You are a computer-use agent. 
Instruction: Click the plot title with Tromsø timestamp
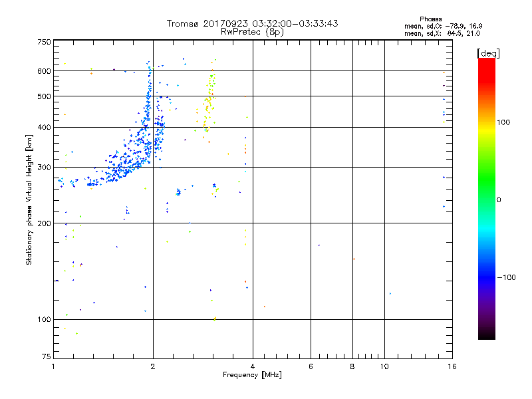(252, 23)
